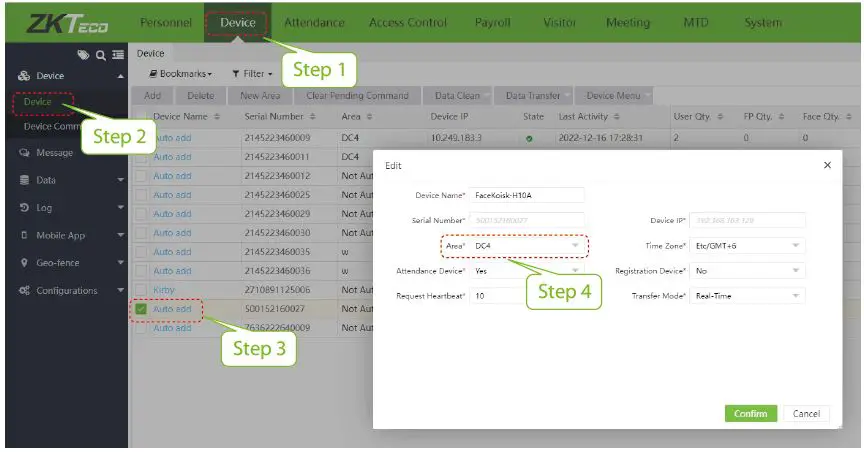
Task: Click the Device Name input field
Action: coord(526,195)
